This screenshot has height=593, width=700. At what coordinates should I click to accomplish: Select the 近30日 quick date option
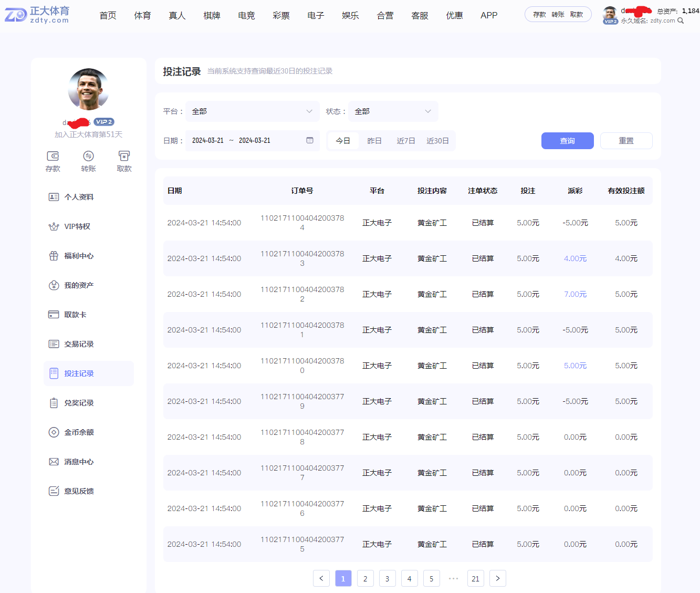437,141
